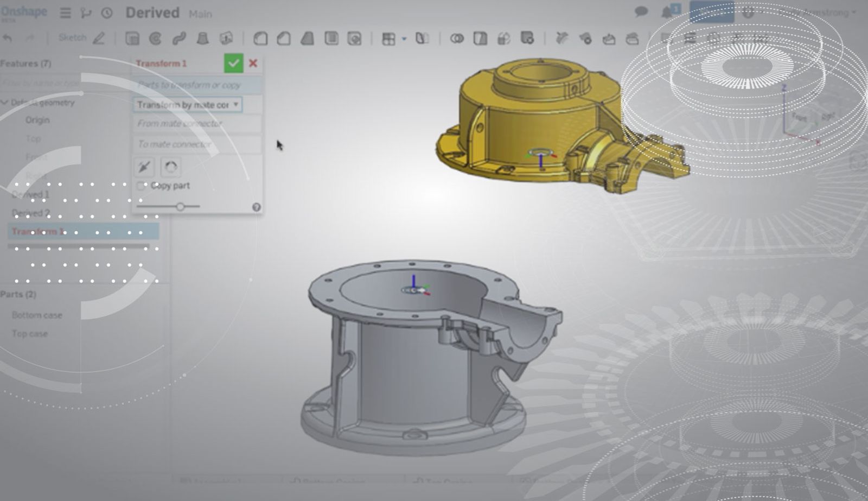Image resolution: width=868 pixels, height=501 pixels.
Task: Select the Sweep tool icon
Action: click(179, 39)
